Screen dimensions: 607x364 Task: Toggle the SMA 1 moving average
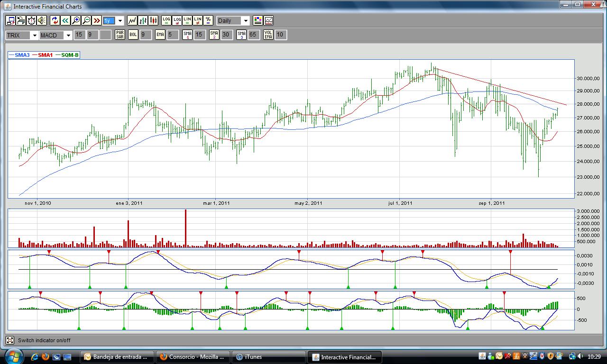[187, 35]
